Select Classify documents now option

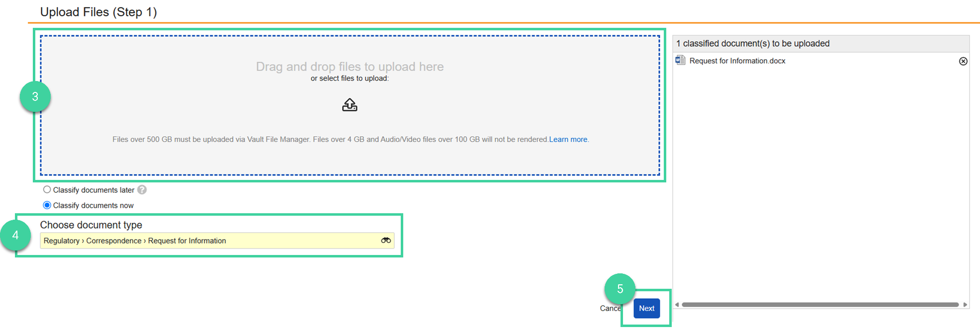pos(47,205)
